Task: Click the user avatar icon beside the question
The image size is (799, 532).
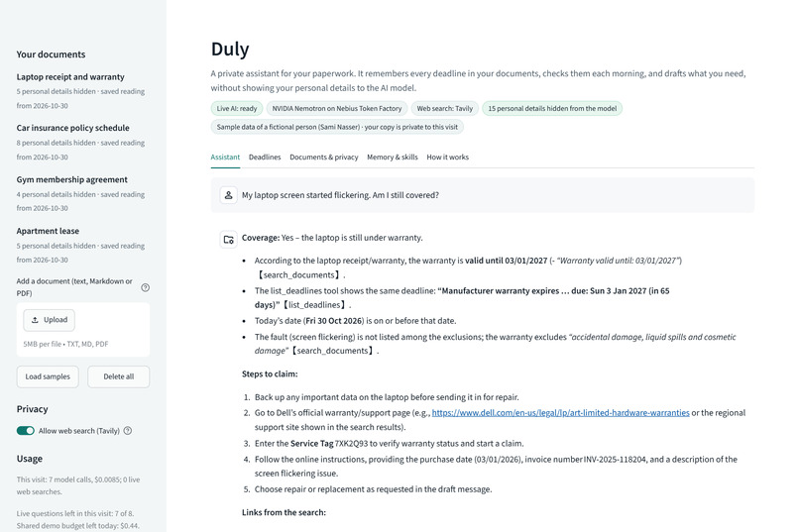Action: (x=228, y=195)
